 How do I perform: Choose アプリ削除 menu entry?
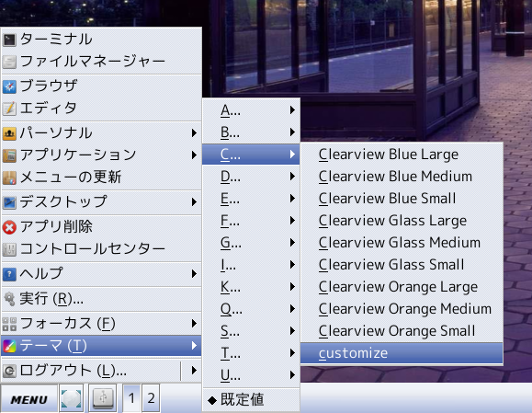(101, 227)
